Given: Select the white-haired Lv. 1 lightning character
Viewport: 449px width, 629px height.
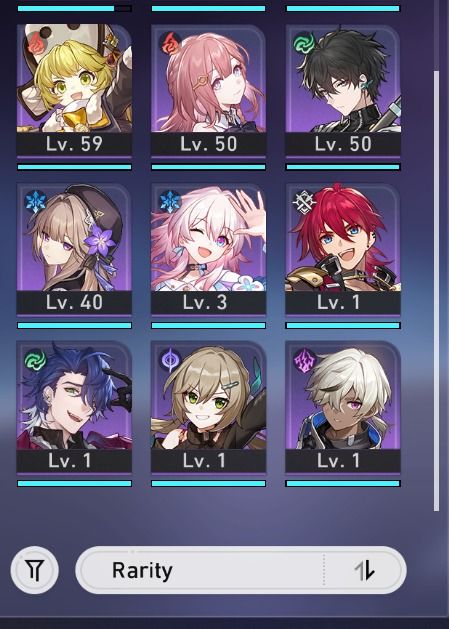Looking at the screenshot, I should click(343, 407).
